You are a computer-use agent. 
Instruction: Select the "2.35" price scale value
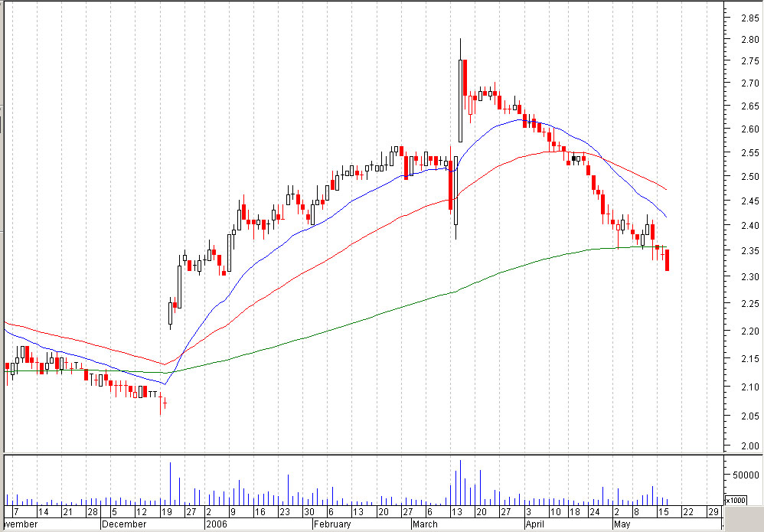[x=750, y=251]
